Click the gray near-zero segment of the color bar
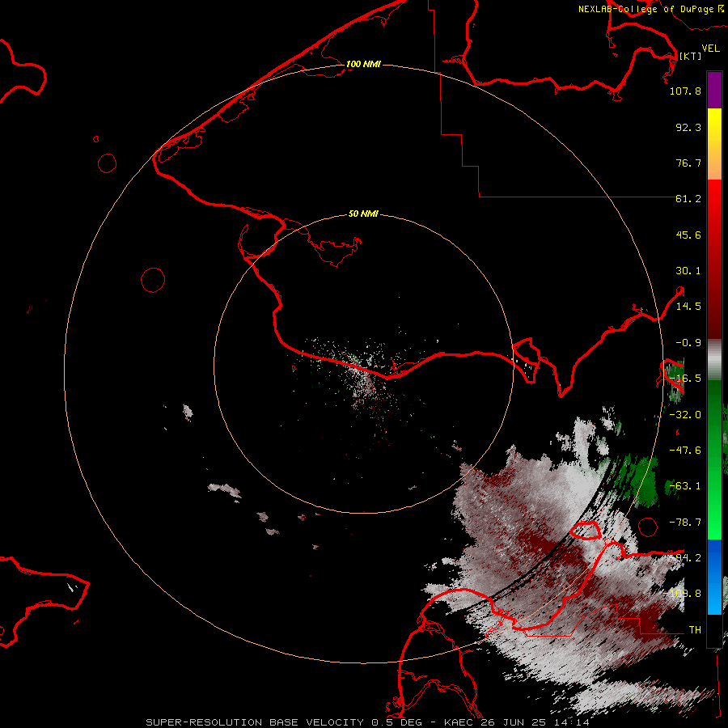 pos(714,360)
